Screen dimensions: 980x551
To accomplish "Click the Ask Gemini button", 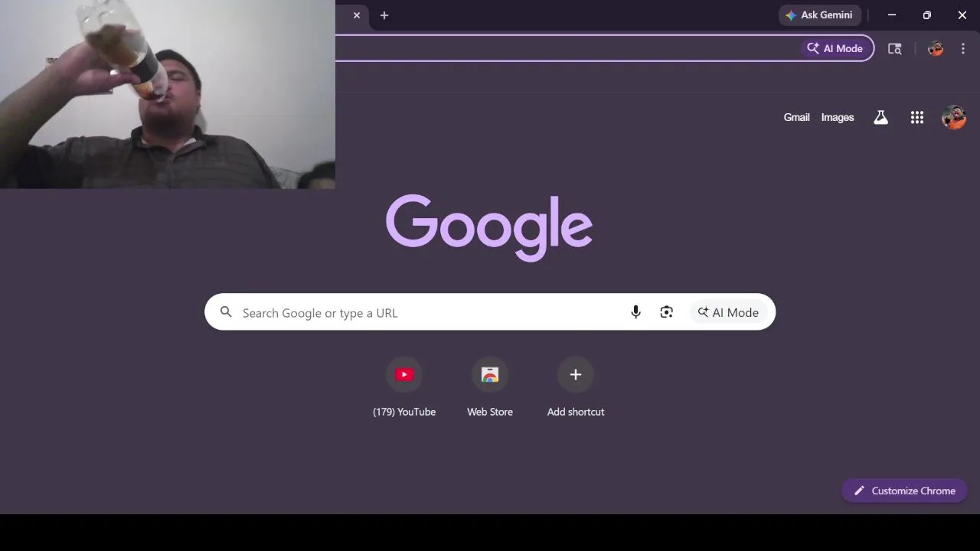I will (x=820, y=15).
